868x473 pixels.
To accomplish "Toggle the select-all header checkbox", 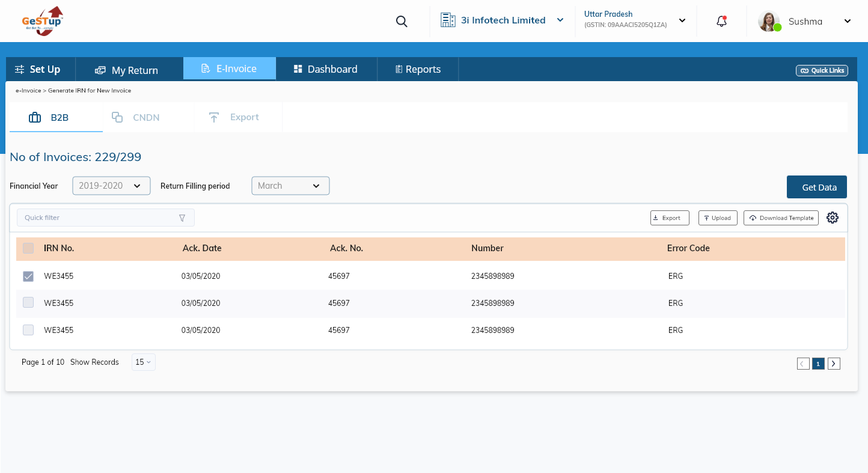I will point(28,248).
